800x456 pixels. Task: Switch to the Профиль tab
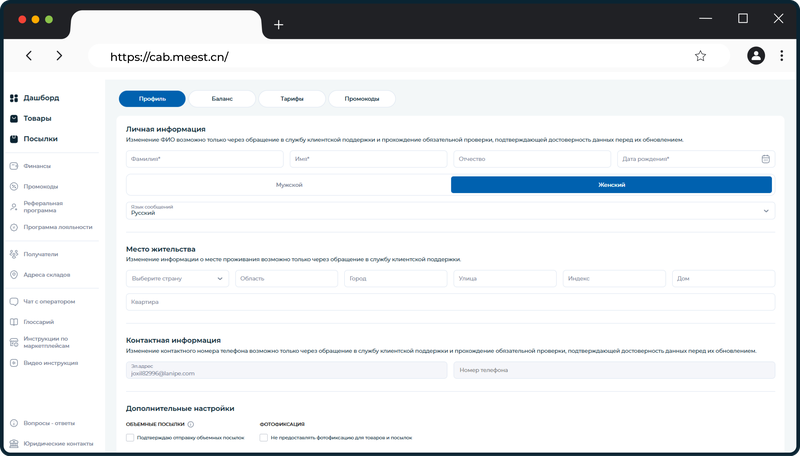(152, 99)
